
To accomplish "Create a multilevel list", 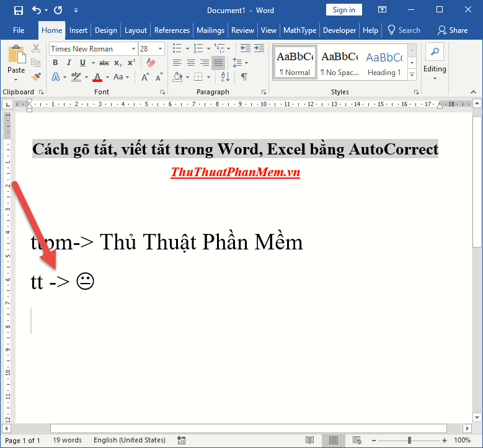I will pos(219,48).
